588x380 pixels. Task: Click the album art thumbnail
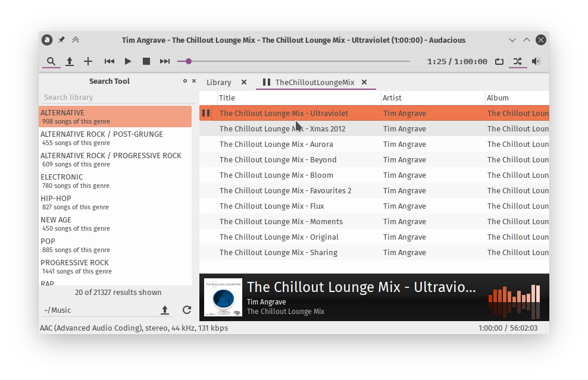tap(223, 297)
